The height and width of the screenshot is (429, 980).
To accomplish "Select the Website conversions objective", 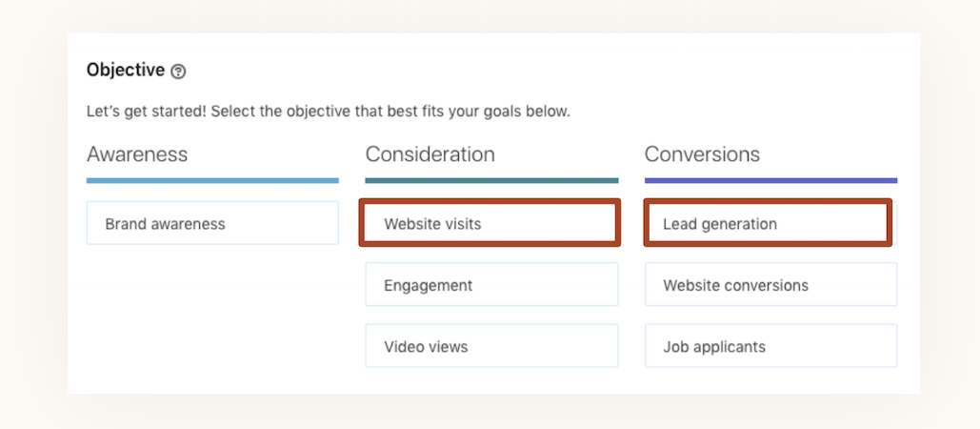I will [x=770, y=285].
